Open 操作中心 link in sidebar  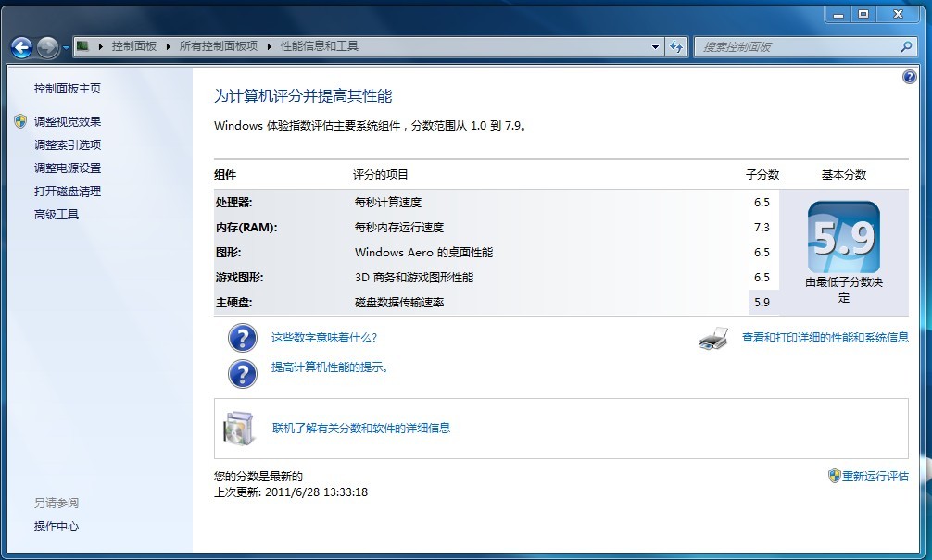point(56,526)
